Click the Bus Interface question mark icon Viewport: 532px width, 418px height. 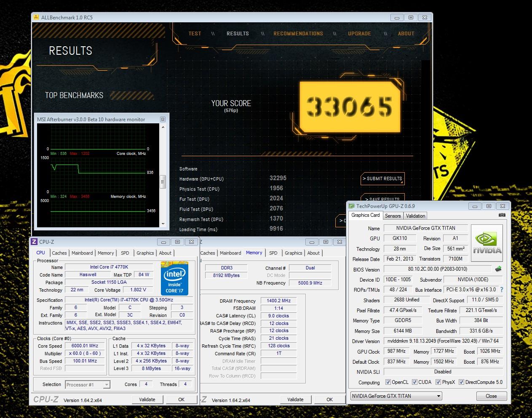click(x=502, y=290)
